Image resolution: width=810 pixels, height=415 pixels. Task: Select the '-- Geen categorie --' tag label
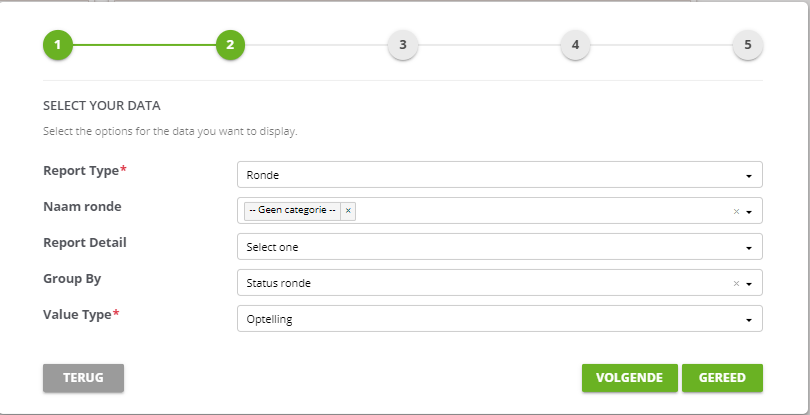[x=292, y=210]
